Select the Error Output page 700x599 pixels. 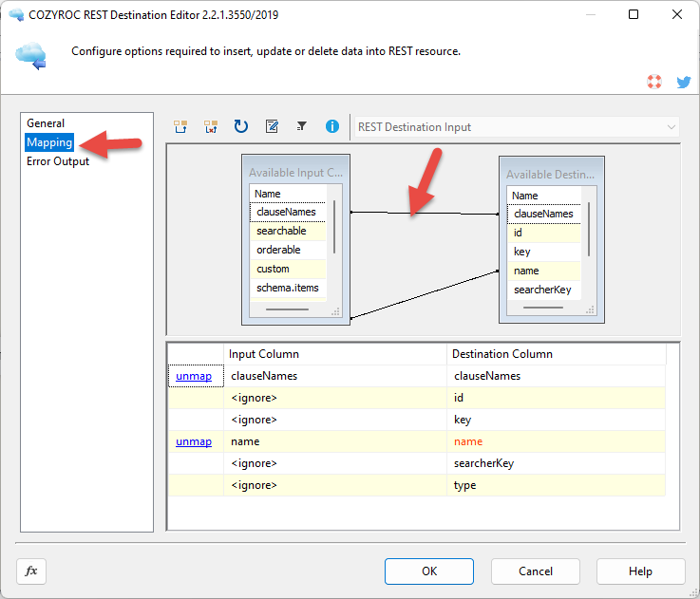tap(58, 161)
